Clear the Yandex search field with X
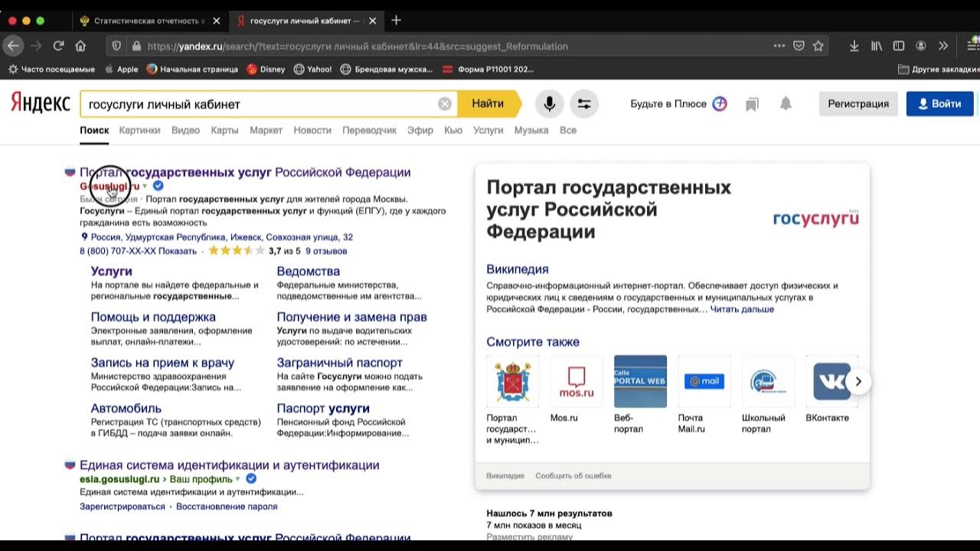Screen dimensions: 980x551 click(445, 104)
